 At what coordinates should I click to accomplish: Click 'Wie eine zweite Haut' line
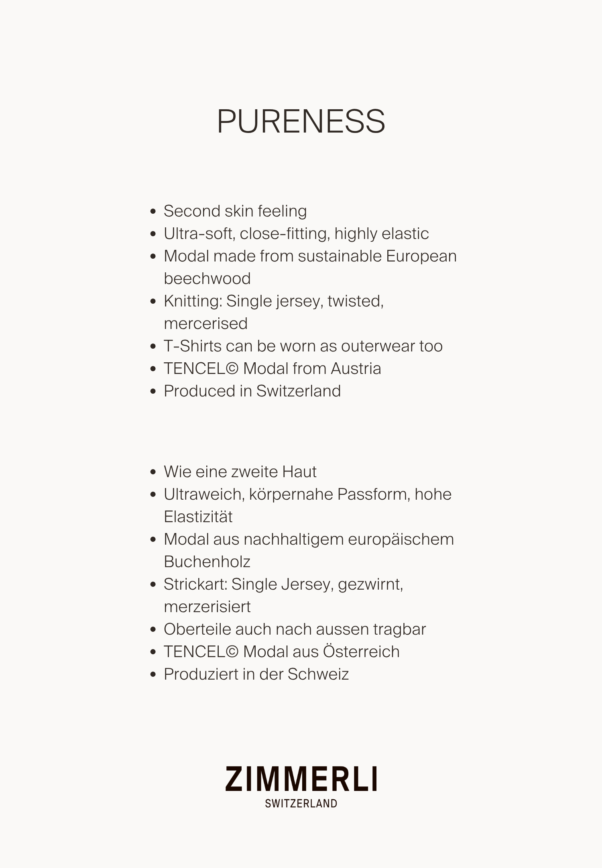tap(240, 472)
